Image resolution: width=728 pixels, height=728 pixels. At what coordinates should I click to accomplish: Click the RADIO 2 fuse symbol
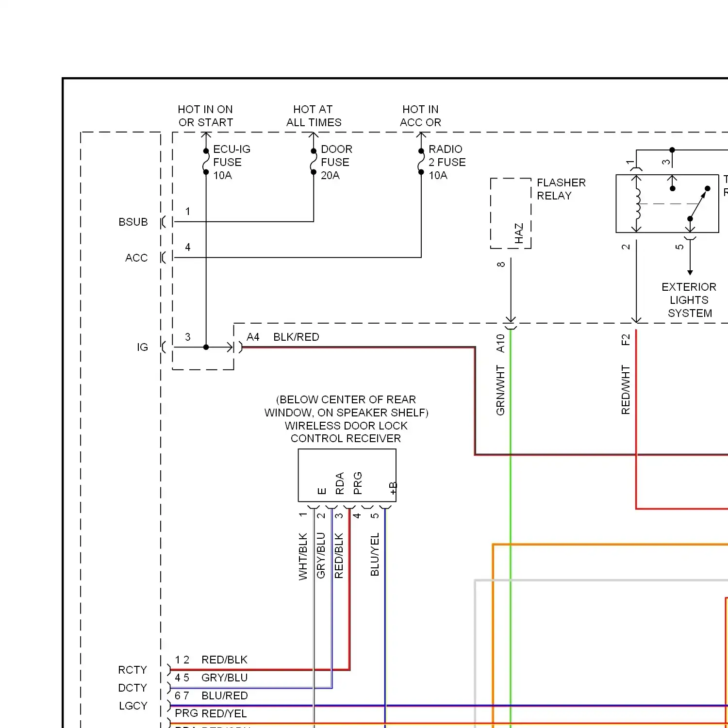pos(421,162)
